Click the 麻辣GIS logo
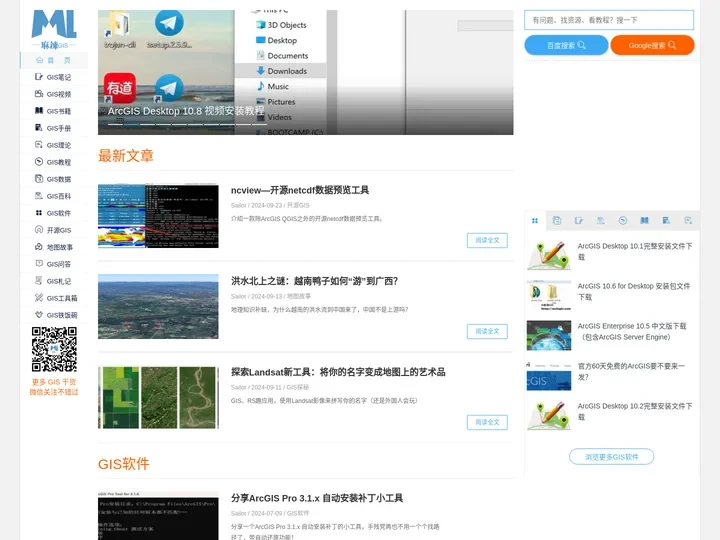The height and width of the screenshot is (540, 720). 54,29
